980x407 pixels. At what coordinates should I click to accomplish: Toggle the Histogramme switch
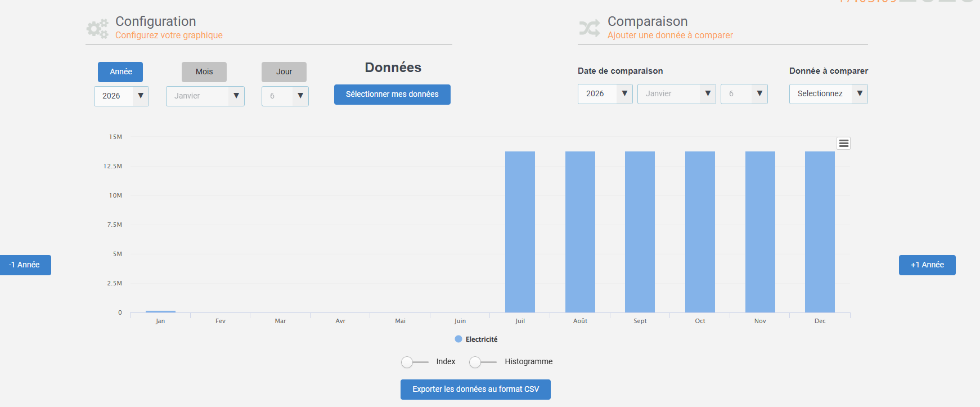click(x=483, y=362)
